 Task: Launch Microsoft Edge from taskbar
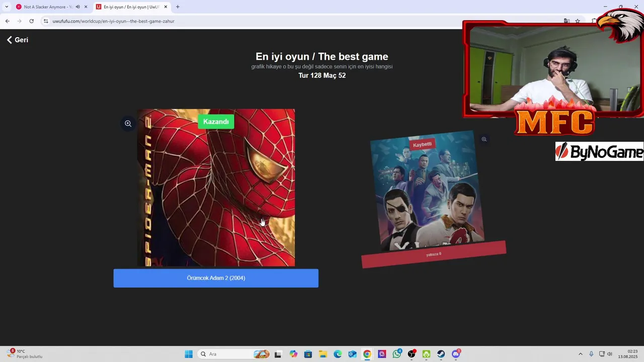tap(338, 354)
